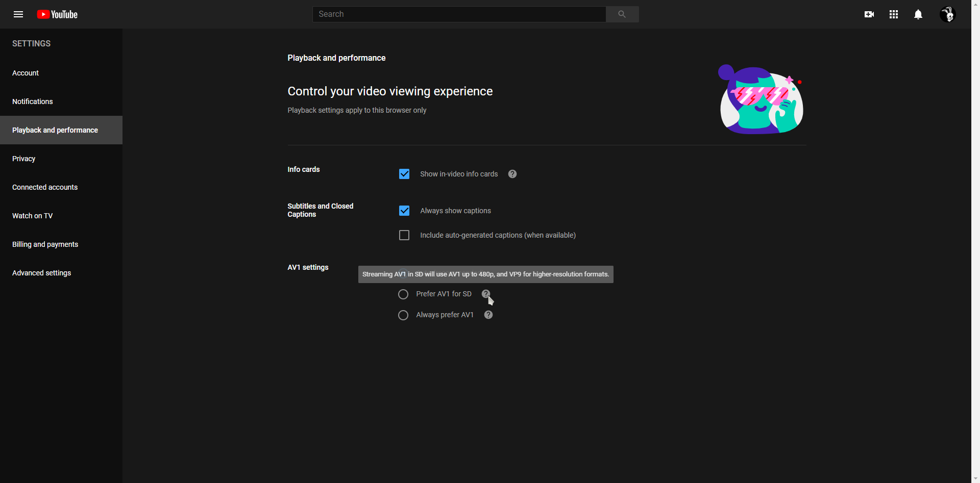Open the hamburger guide menu
980x483 pixels.
pos(18,14)
